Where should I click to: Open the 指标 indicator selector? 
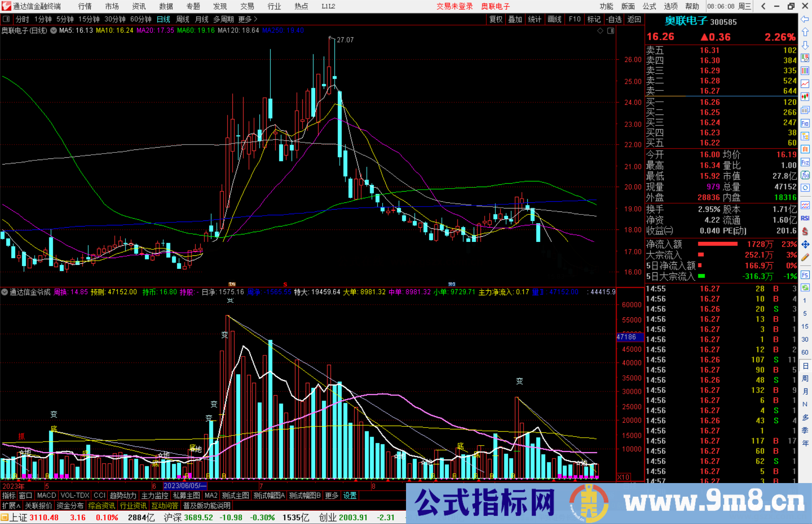[x=9, y=495]
